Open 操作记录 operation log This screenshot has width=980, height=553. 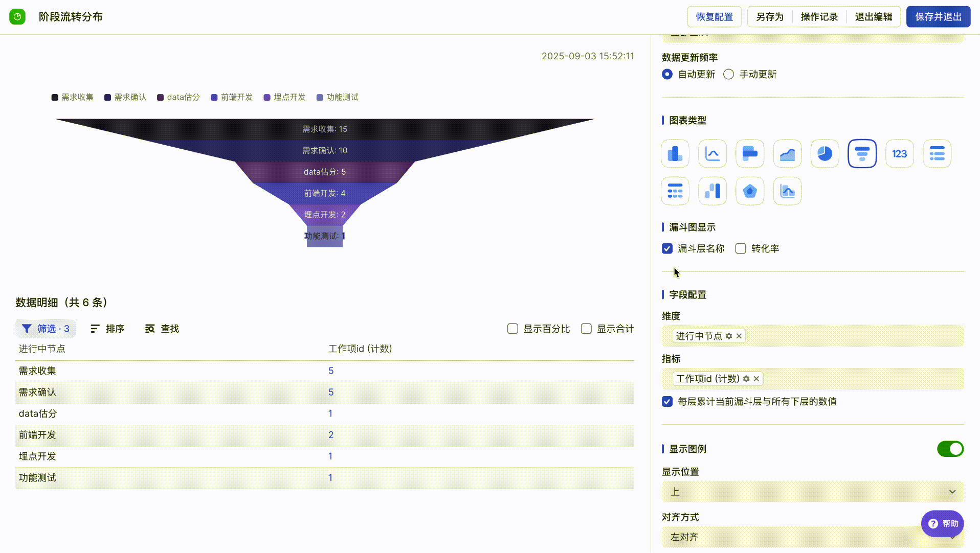(819, 17)
